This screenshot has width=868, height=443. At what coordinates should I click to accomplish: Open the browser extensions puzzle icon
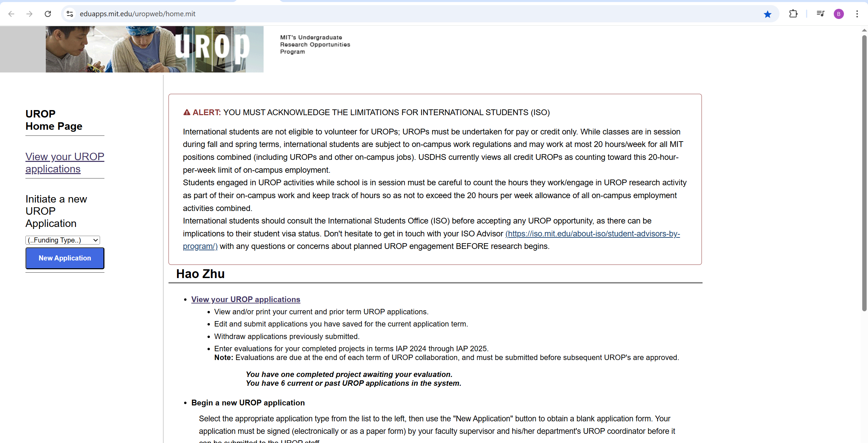pyautogui.click(x=793, y=14)
